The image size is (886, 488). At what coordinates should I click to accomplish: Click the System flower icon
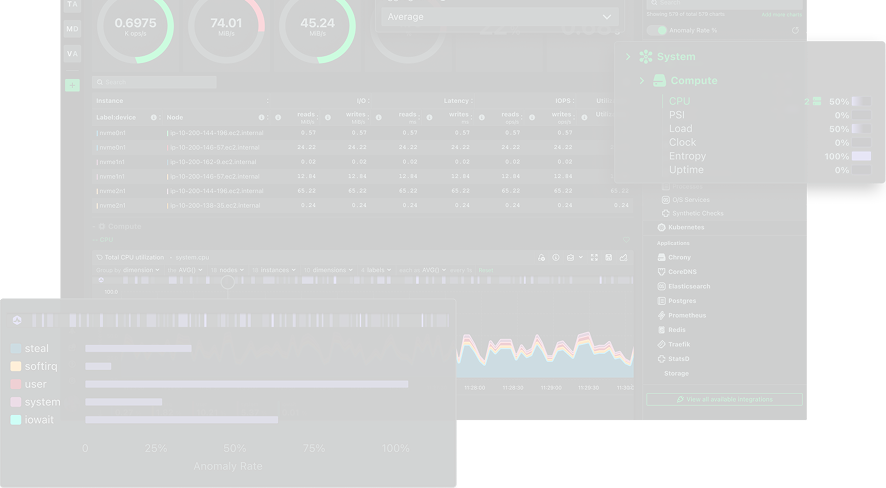[646, 56]
